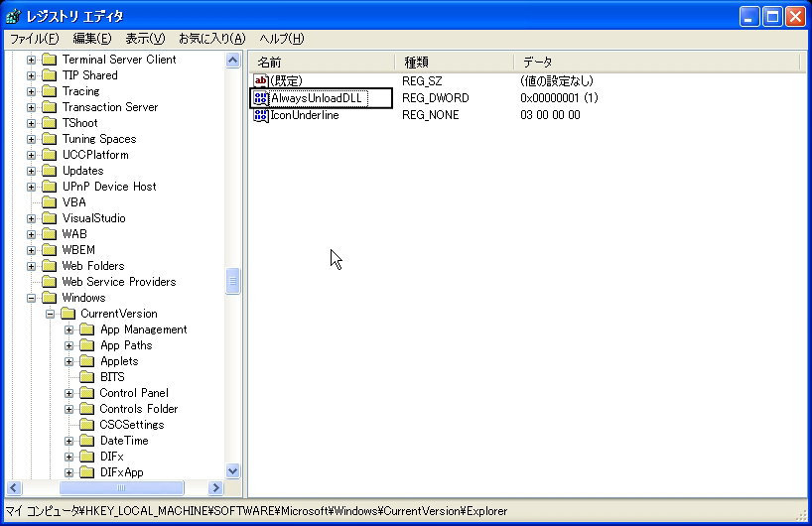
Task: Click the Transaction Server folder icon
Action: (x=50, y=107)
